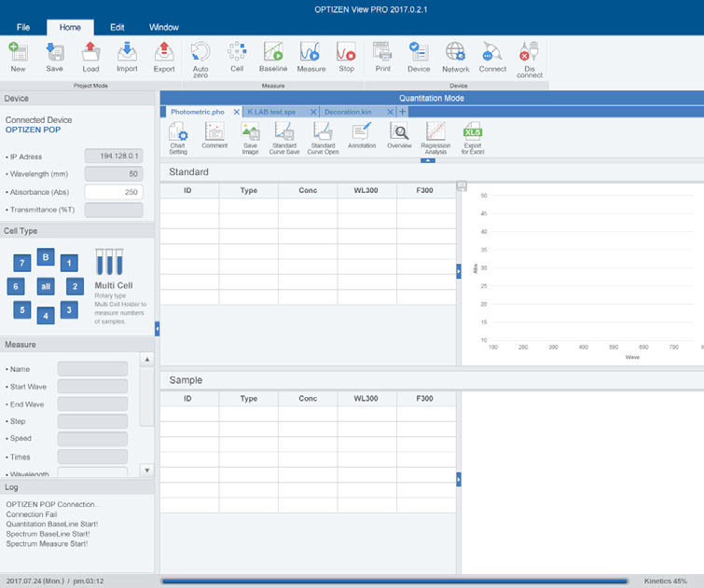Select cell number 4 in holder
704x588 pixels.
(x=45, y=316)
